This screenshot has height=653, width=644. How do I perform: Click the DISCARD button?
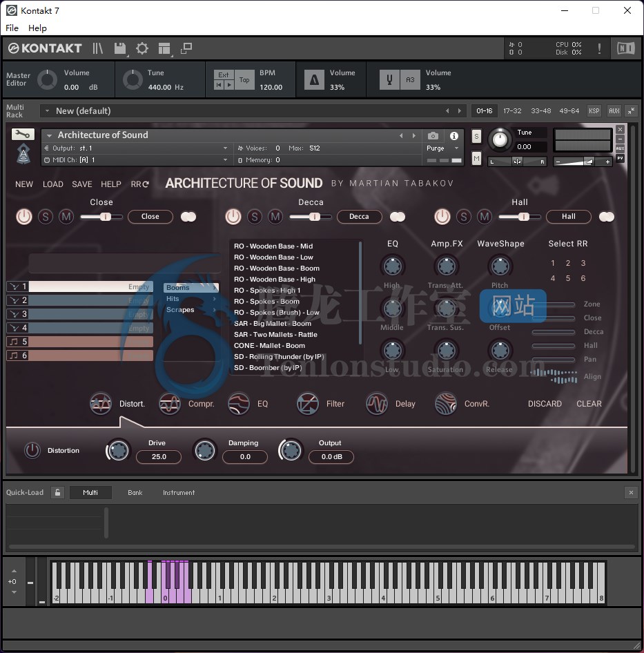coord(545,404)
